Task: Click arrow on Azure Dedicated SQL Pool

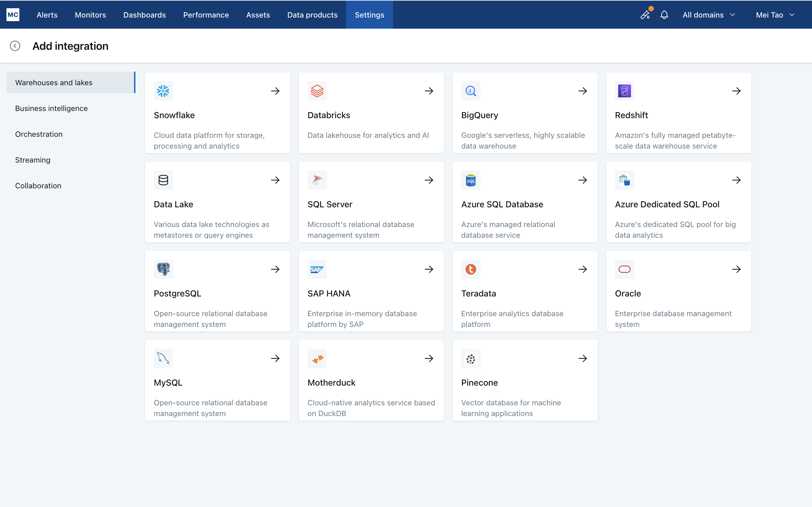Action: [x=736, y=180]
